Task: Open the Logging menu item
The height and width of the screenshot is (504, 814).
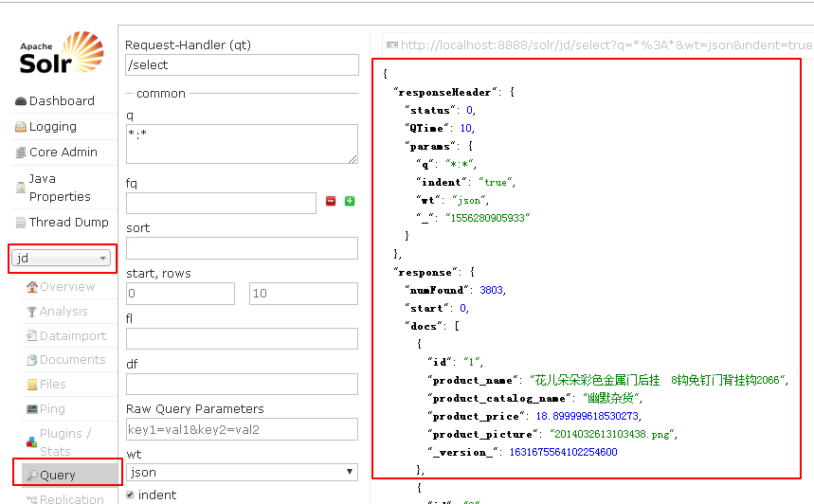Action: (x=53, y=127)
